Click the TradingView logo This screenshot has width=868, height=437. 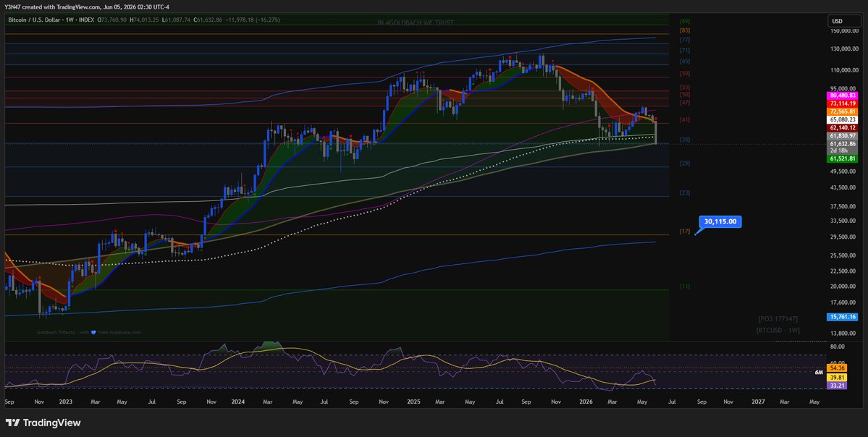(x=43, y=423)
